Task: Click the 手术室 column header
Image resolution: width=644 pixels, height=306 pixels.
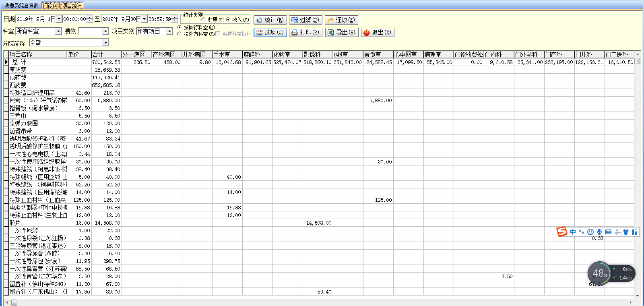Action: point(227,54)
